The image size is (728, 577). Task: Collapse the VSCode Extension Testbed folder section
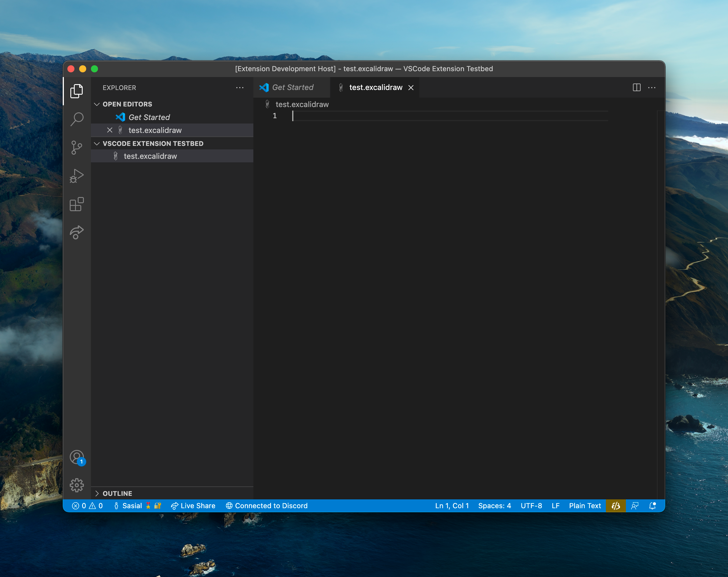point(153,144)
